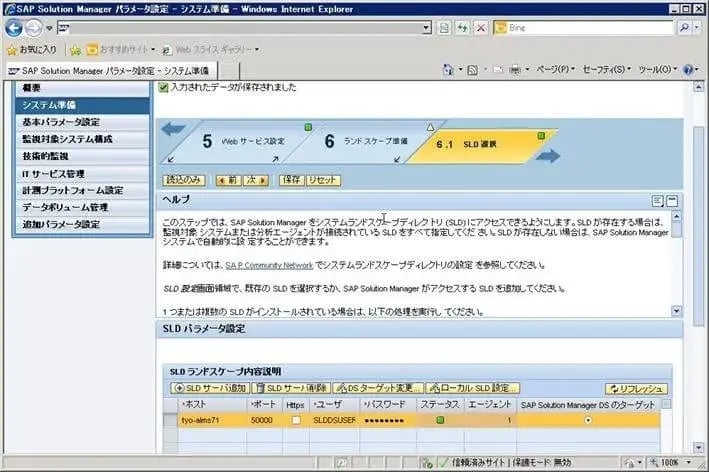Open the address bar history dropdown
The image size is (709, 472).
pos(426,28)
